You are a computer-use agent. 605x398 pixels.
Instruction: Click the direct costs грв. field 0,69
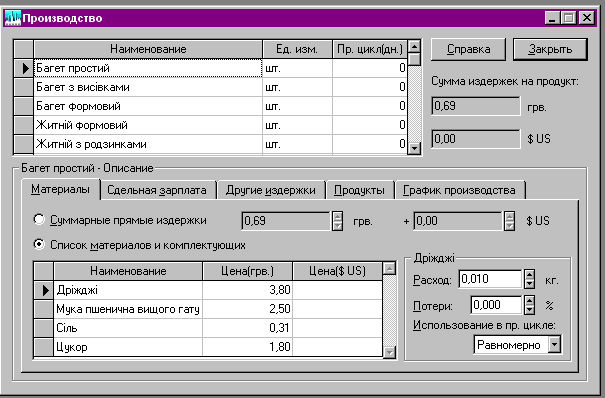286,221
